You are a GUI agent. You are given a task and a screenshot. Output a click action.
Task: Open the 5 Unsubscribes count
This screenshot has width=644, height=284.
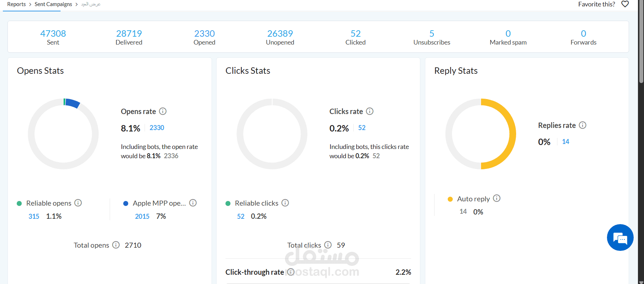[432, 33]
